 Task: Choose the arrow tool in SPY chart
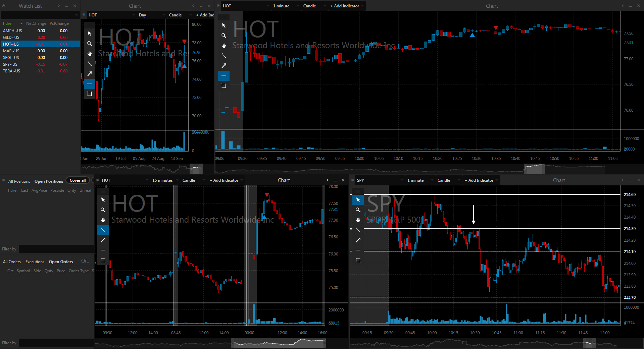[x=358, y=240]
